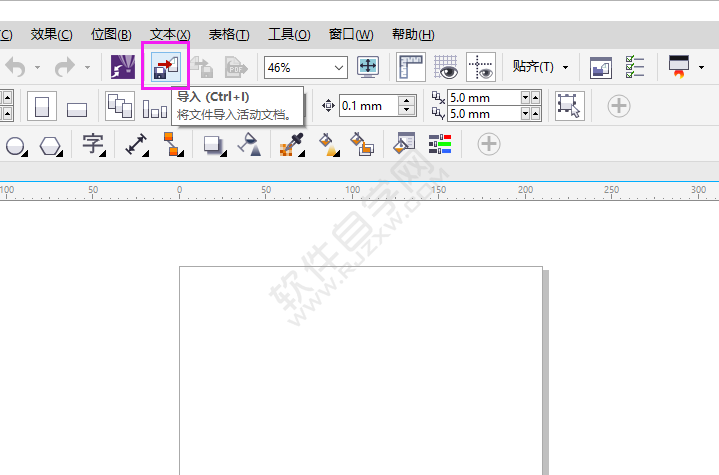Select the Text tool (字)
The image size is (719, 475).
93,145
